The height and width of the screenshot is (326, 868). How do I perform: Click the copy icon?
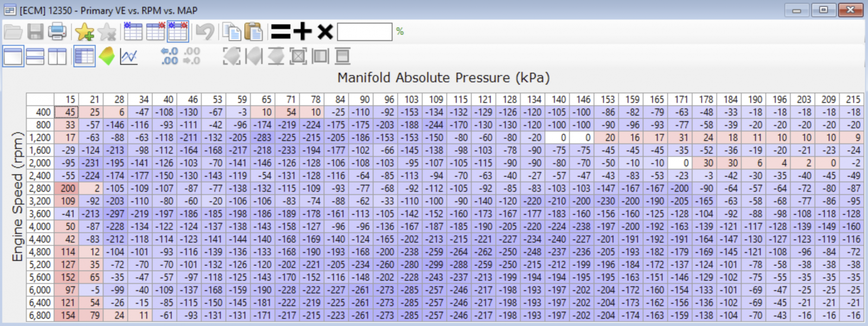pyautogui.click(x=232, y=32)
